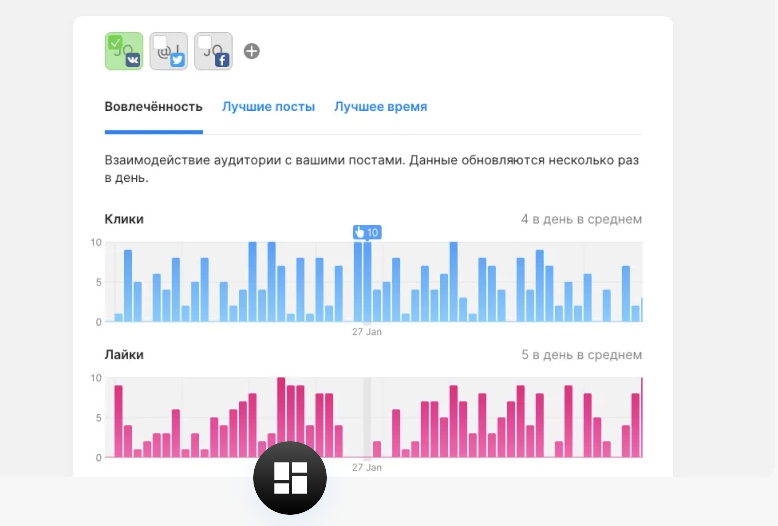Click the Twitter badge on the second account

pos(178,60)
